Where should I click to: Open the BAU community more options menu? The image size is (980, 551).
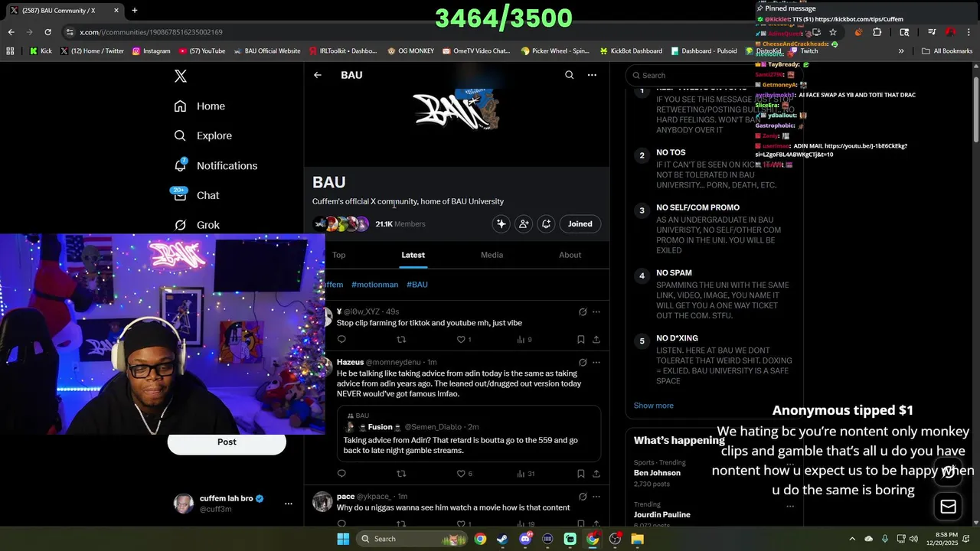[592, 75]
